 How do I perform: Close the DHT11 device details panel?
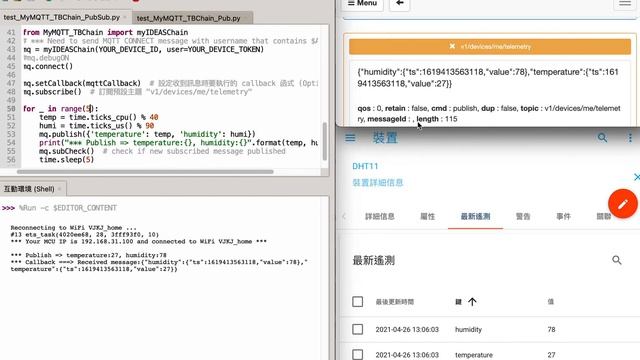(637, 177)
